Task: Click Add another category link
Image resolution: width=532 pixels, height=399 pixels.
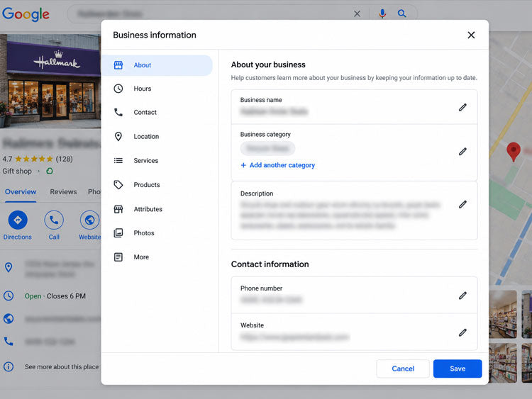Action: pyautogui.click(x=278, y=165)
